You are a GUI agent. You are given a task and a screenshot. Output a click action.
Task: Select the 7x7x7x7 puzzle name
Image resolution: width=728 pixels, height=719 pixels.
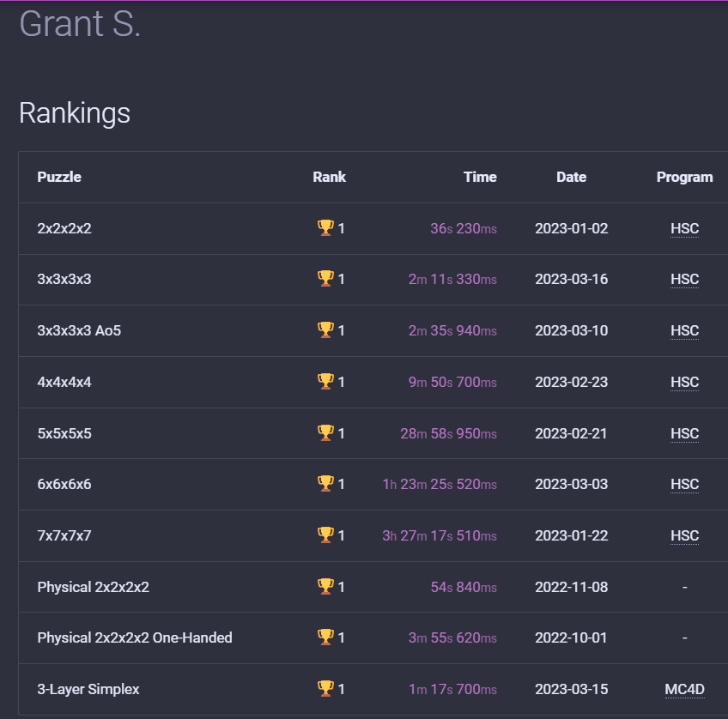(x=64, y=535)
